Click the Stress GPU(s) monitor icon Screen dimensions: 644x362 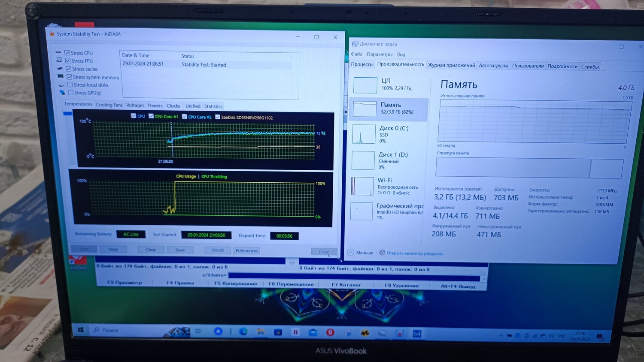click(x=63, y=92)
